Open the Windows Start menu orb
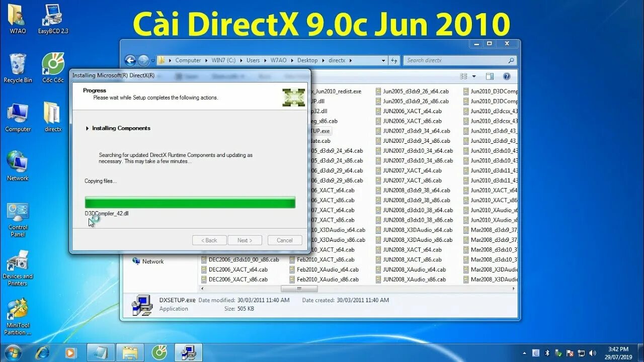Image resolution: width=644 pixels, height=362 pixels. 13,352
